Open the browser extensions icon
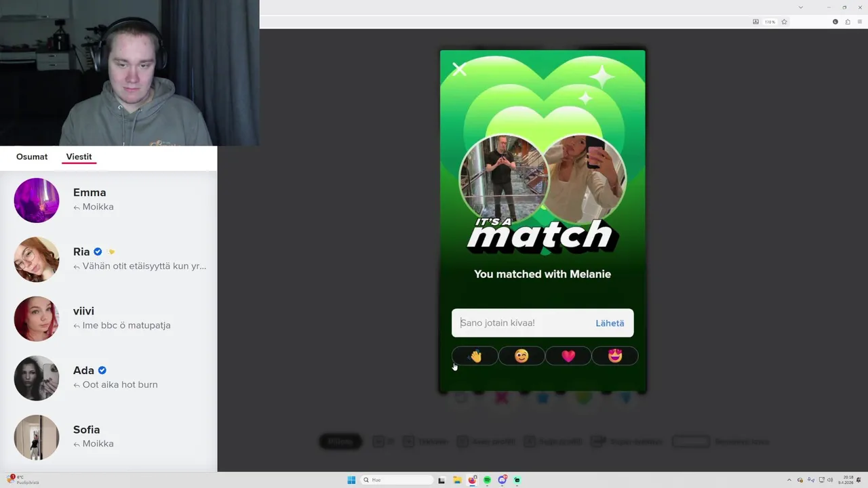The image size is (868, 488). coord(848,22)
